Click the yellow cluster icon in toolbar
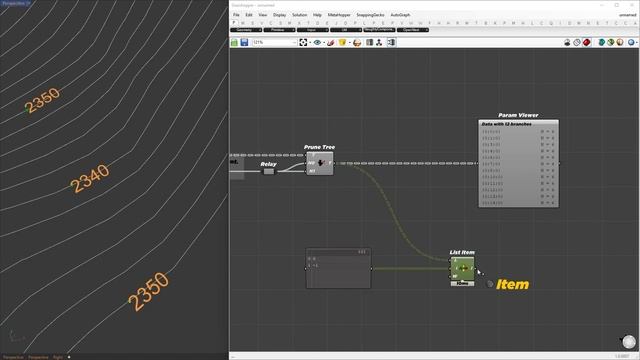Screen dimensions: 640x360 pos(342,42)
